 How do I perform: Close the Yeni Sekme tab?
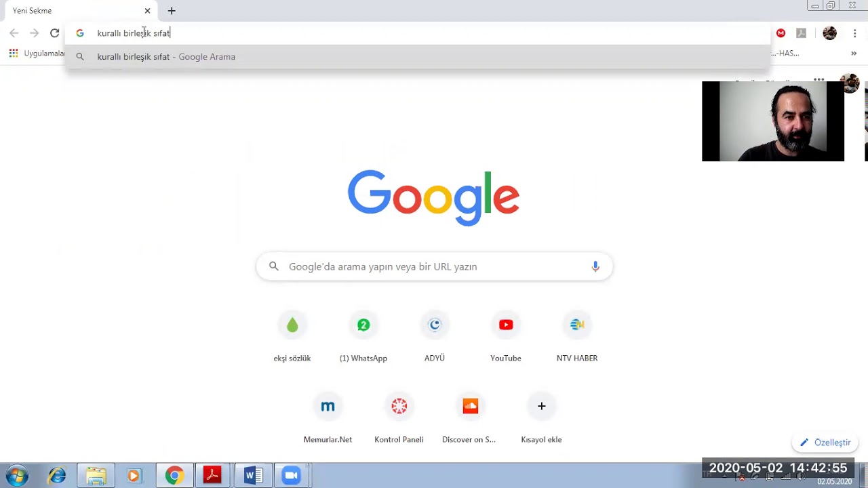pos(147,11)
